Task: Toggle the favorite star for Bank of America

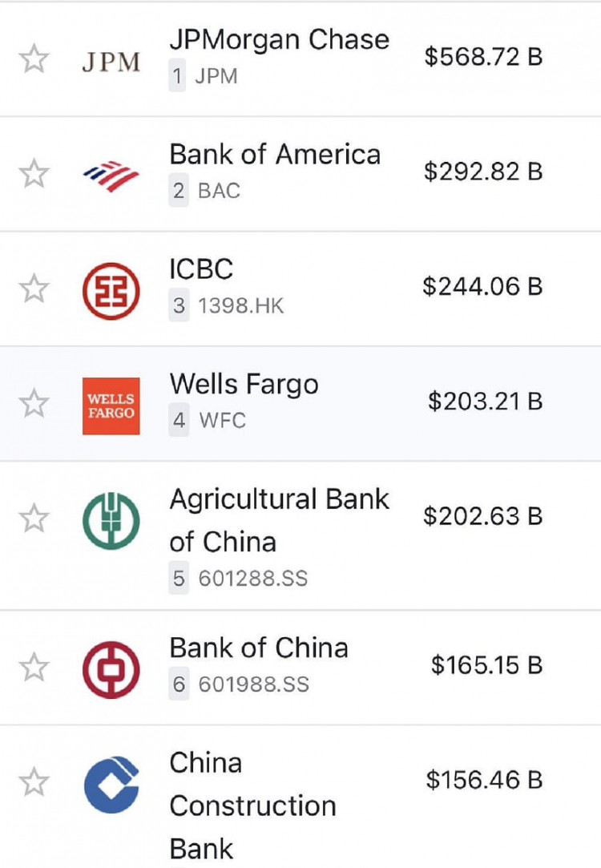Action: click(34, 174)
